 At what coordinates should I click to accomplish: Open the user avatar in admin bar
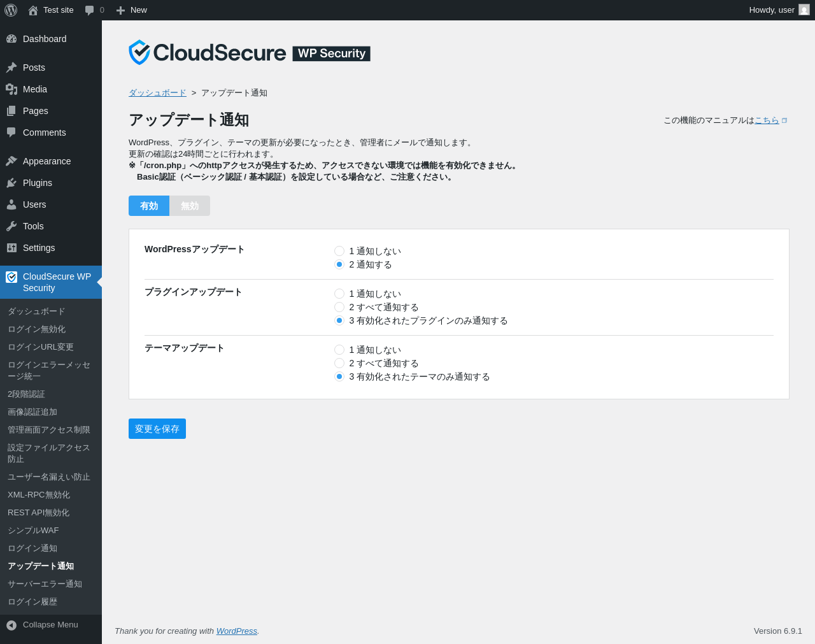804,10
